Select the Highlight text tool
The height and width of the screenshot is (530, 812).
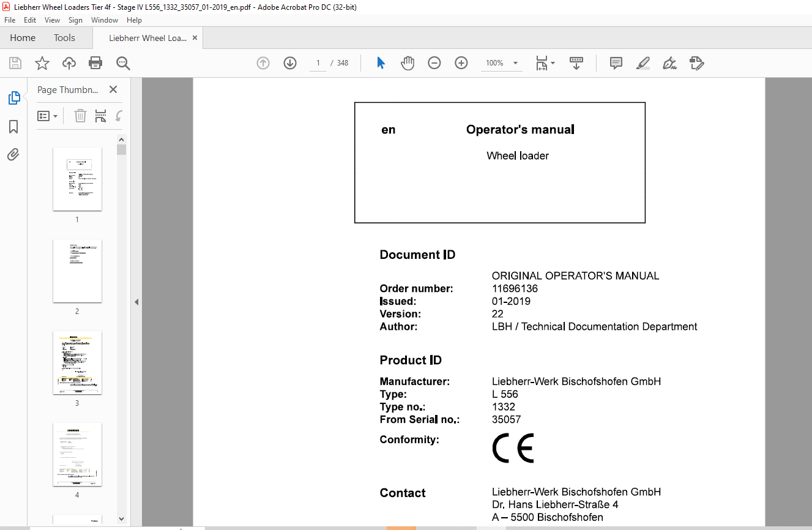(x=643, y=63)
